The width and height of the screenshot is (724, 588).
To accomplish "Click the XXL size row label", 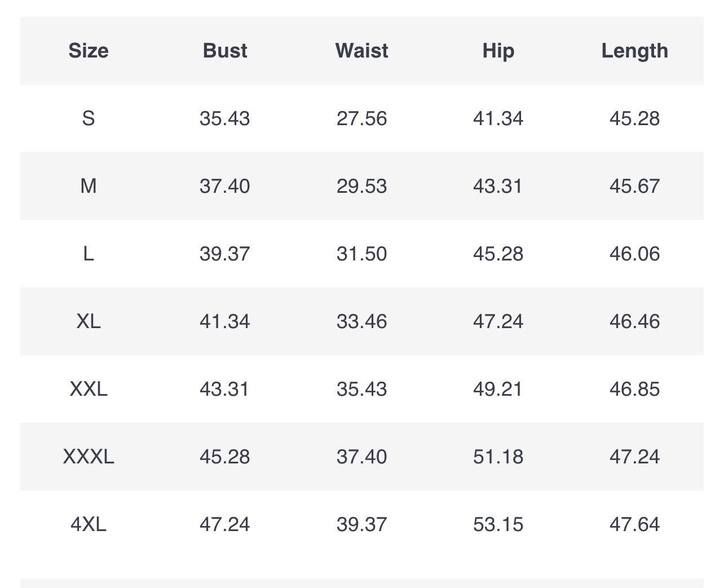I will click(x=89, y=389).
